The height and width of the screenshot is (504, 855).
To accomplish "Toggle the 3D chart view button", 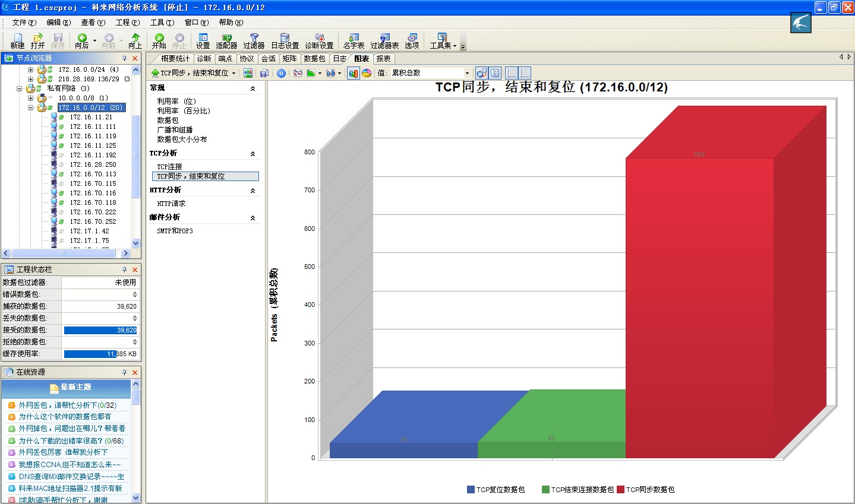I will pos(482,73).
